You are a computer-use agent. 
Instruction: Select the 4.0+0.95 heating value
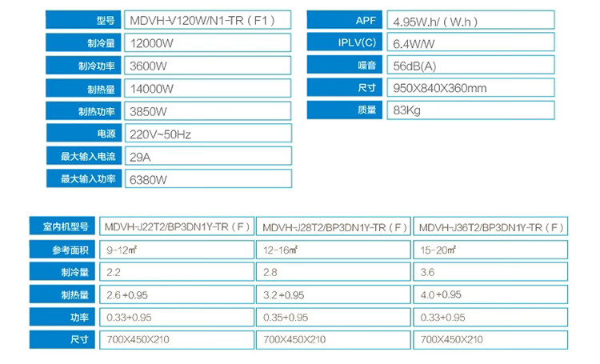coord(490,294)
